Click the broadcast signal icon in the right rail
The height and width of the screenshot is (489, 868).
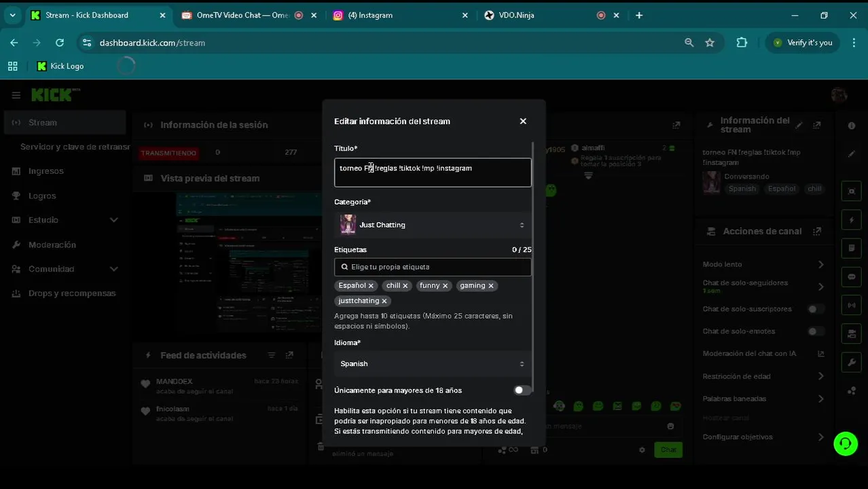852,306
